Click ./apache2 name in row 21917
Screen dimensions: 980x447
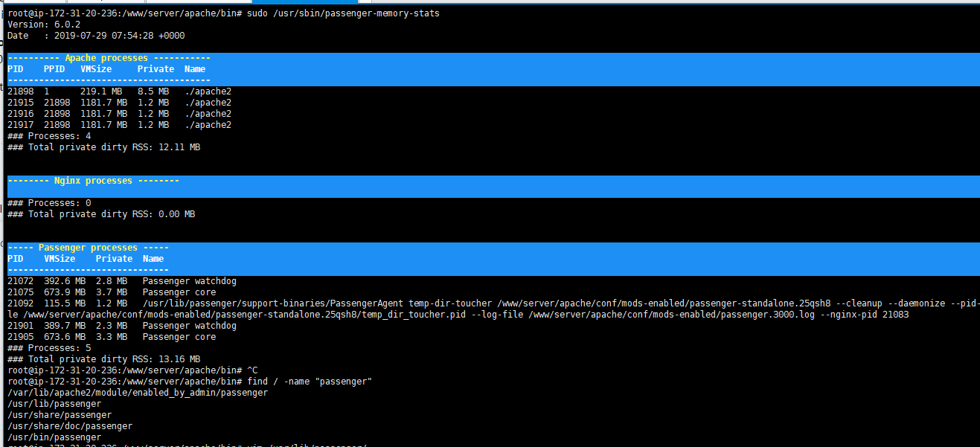208,125
